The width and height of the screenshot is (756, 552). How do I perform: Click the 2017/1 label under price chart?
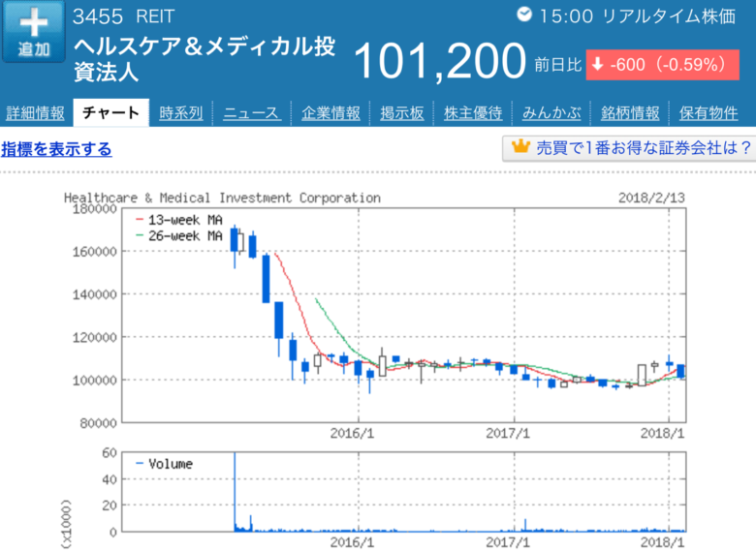tap(508, 434)
